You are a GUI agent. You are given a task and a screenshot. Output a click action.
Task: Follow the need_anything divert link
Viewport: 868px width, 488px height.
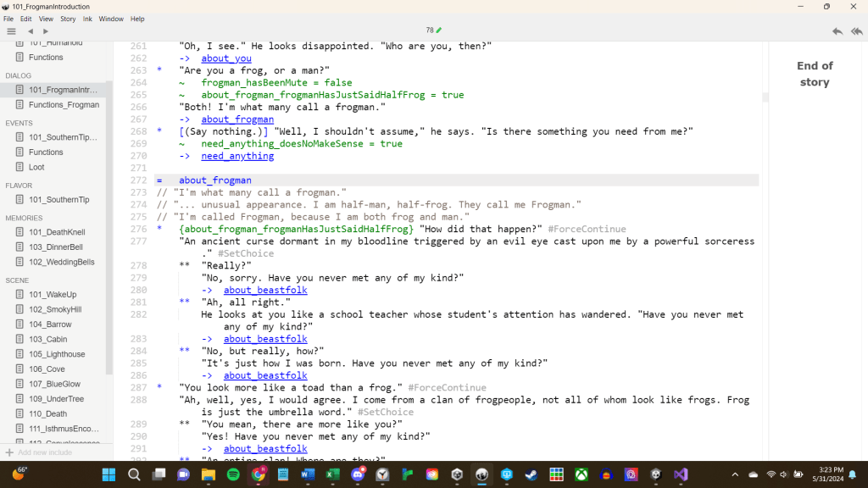pos(237,156)
